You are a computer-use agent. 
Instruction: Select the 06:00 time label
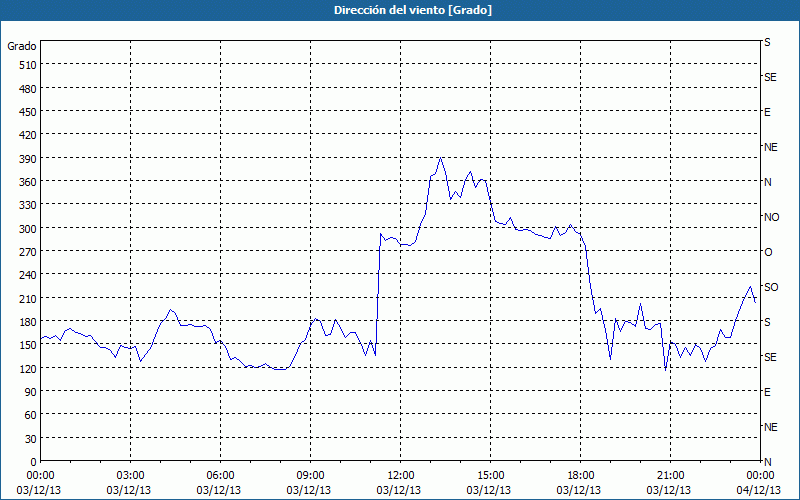click(220, 476)
